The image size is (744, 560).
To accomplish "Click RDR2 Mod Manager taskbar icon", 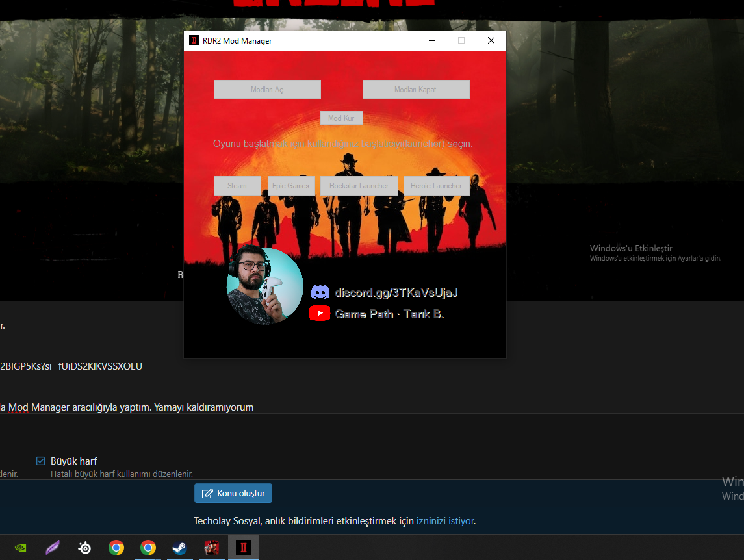I will (x=244, y=548).
